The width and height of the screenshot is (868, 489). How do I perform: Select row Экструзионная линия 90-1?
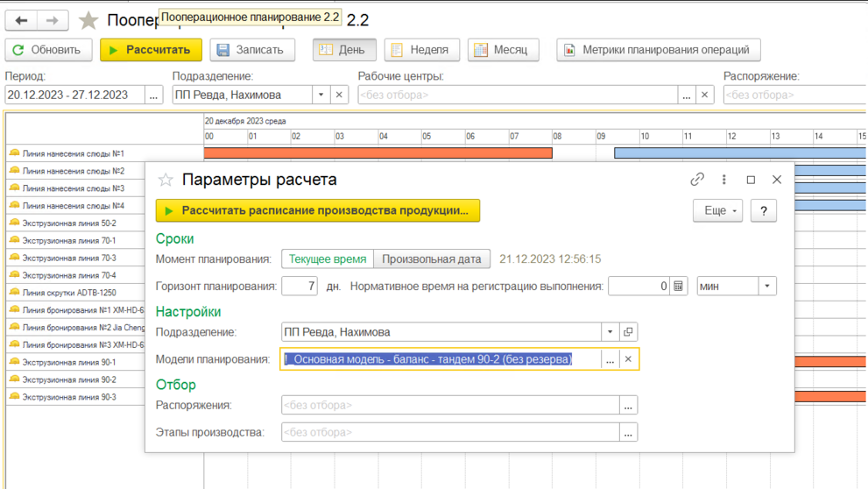(76, 362)
